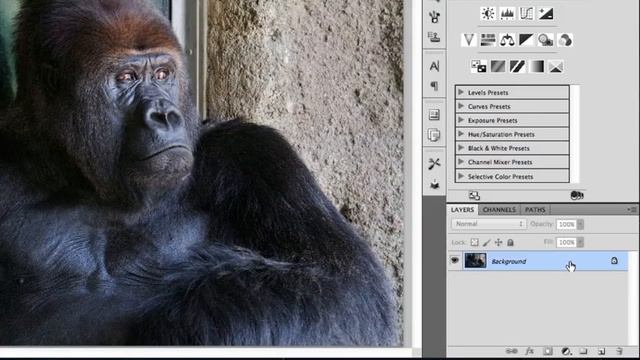Add a Curves adjustment layer

527,14
